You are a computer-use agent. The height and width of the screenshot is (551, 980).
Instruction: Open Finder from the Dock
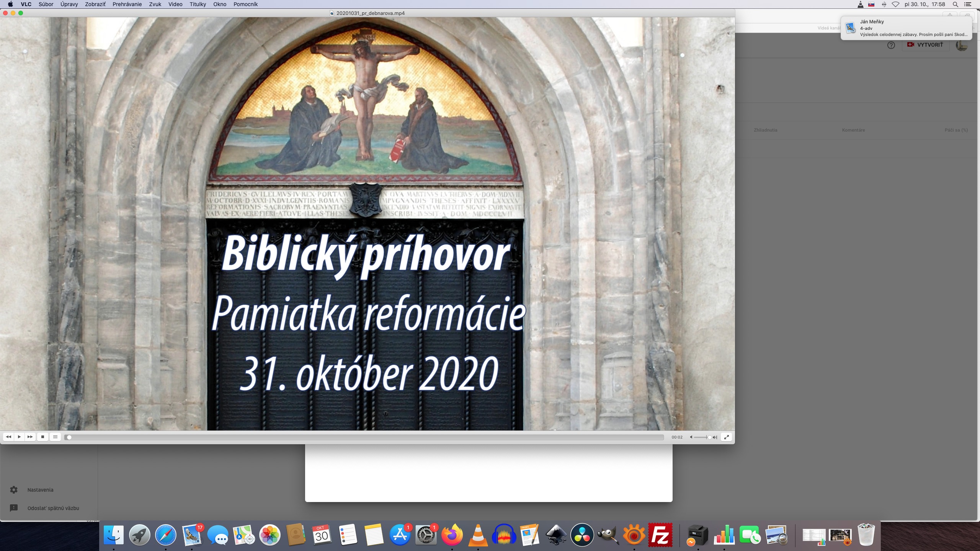point(114,535)
